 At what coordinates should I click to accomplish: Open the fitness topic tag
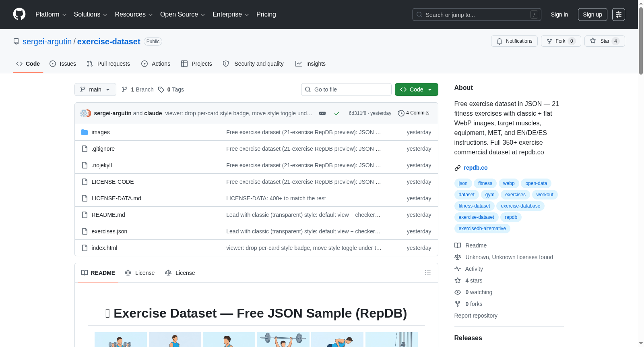485,183
